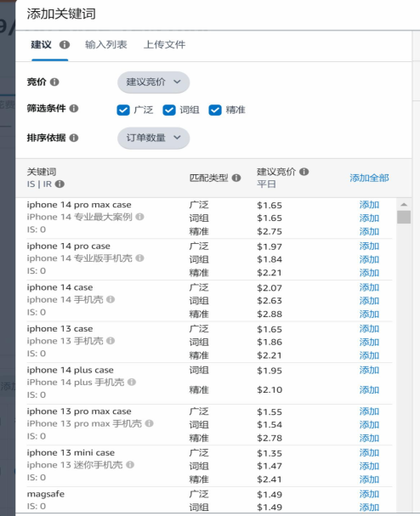
Task: Switch to the 输入列表 tab
Action: click(106, 44)
